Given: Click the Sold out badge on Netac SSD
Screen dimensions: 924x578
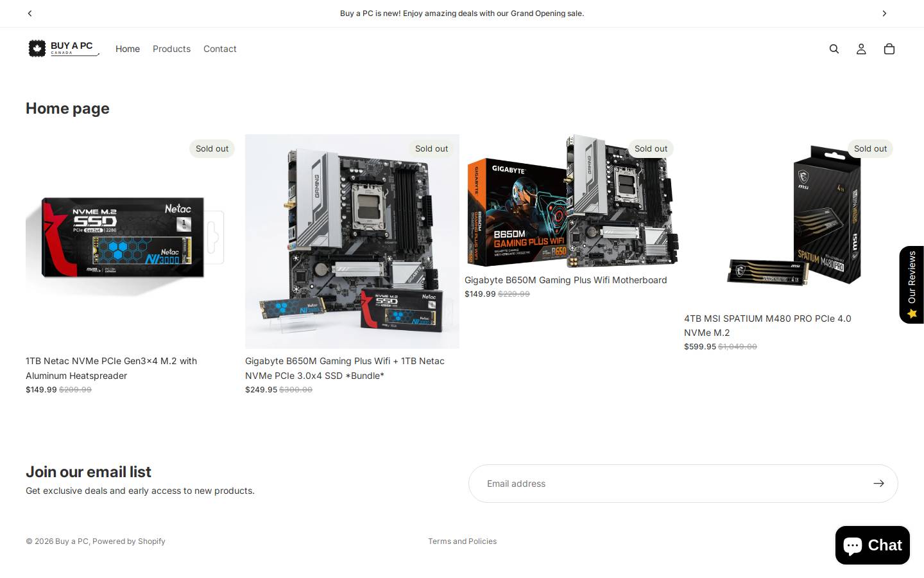Looking at the screenshot, I should click(x=212, y=148).
